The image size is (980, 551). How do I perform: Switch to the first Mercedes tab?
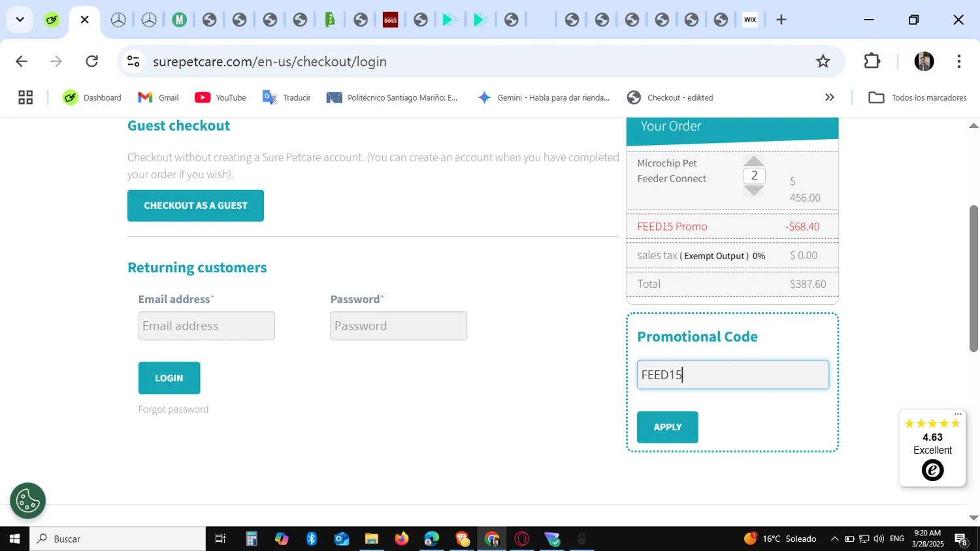coord(118,20)
